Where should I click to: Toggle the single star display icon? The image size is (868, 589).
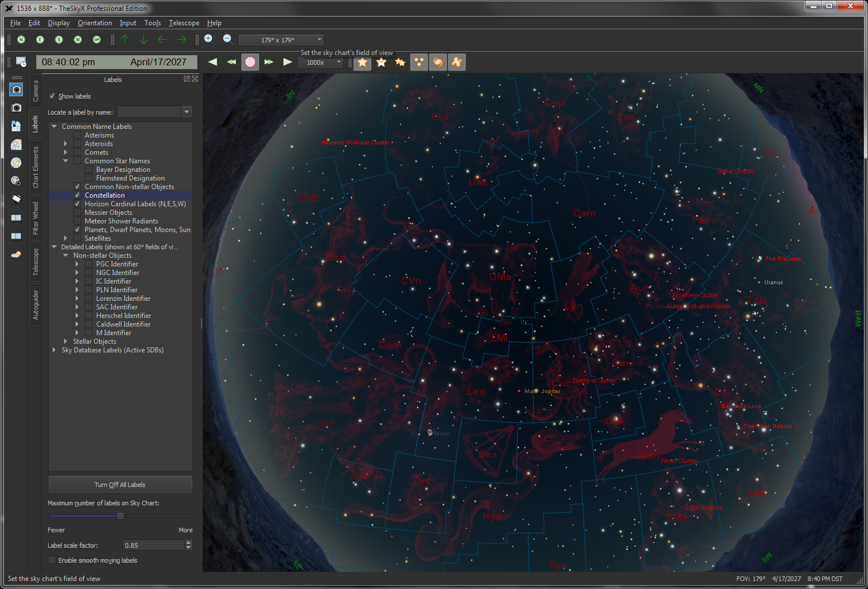point(362,62)
